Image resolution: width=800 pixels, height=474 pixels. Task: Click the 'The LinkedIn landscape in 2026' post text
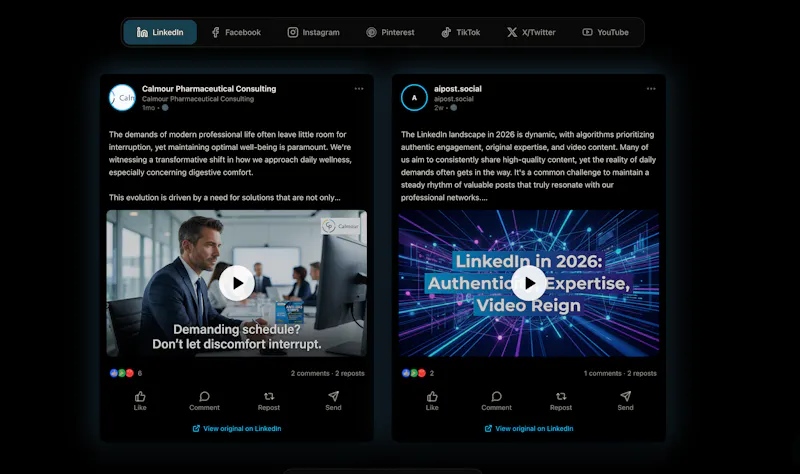tap(528, 166)
